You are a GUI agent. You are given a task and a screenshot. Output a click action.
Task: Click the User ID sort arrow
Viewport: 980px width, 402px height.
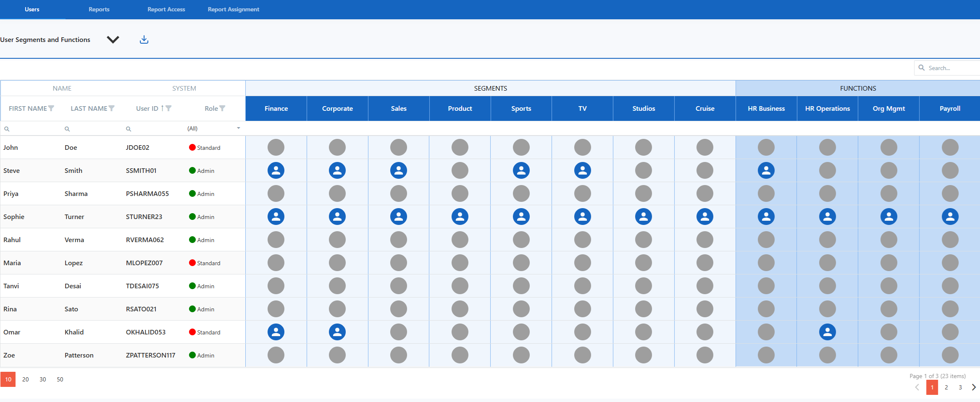coord(163,108)
